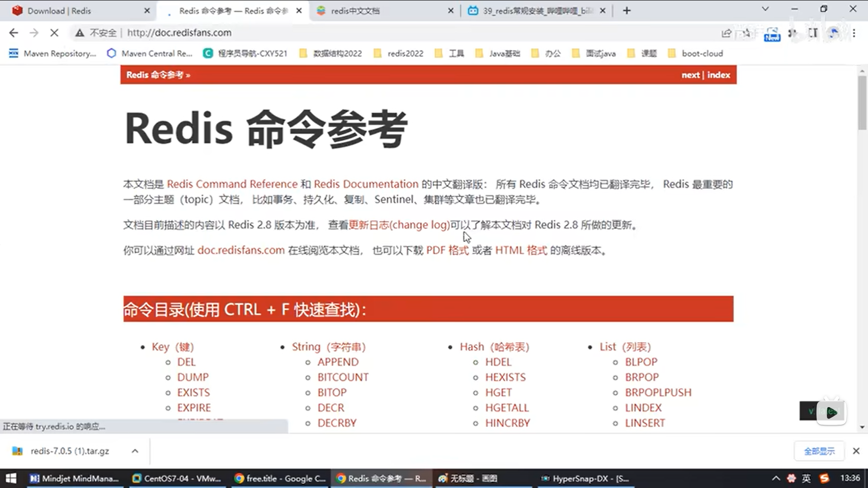Viewport: 868px width, 488px height.
Task: Open the side panel icon
Action: click(x=813, y=33)
